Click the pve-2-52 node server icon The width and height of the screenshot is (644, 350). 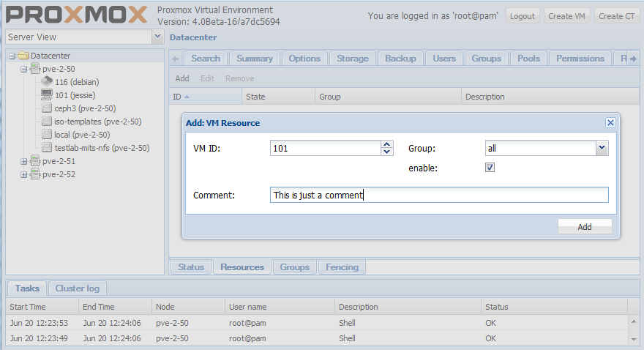point(35,174)
